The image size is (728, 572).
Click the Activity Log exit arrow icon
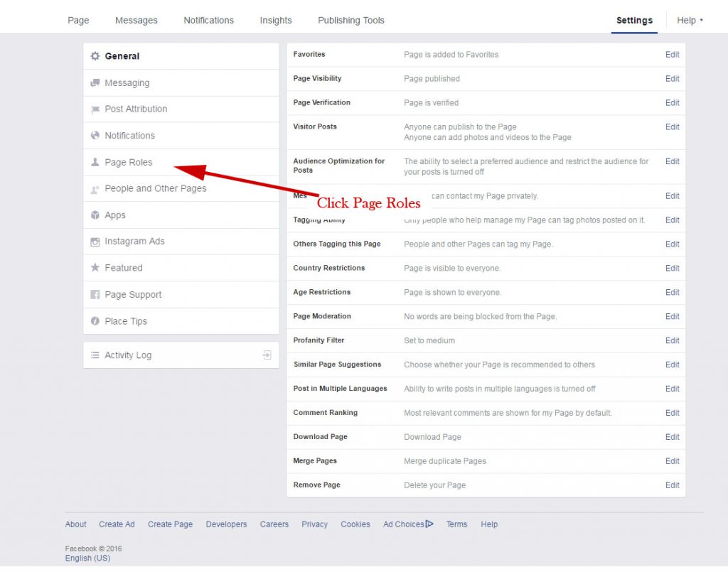[x=267, y=355]
